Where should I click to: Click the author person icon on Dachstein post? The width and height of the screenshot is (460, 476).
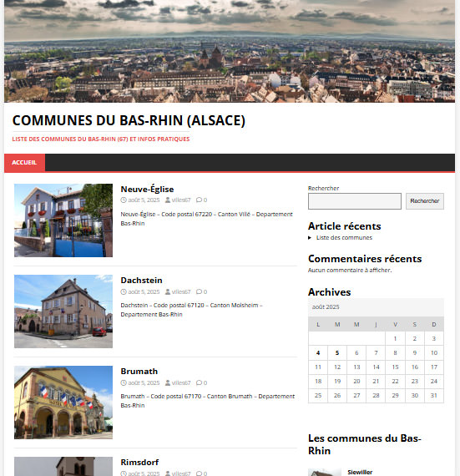coord(168,291)
